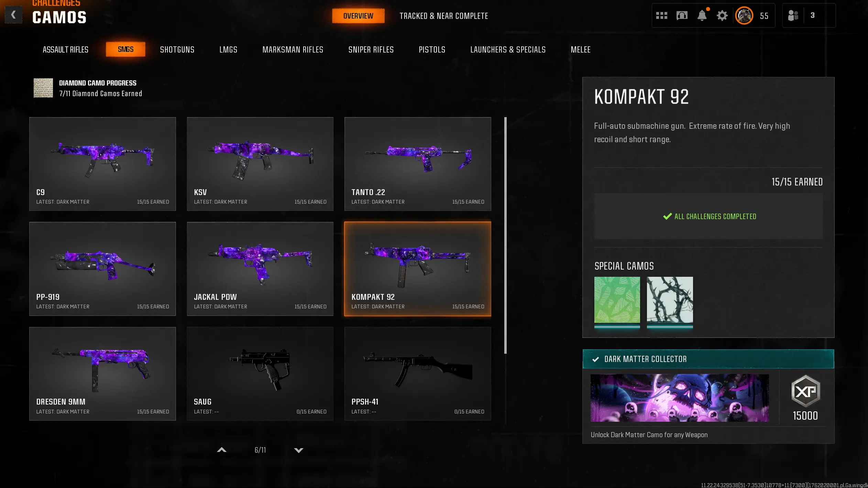
Task: Select the green leaf special camo swatch
Action: pyautogui.click(x=617, y=300)
